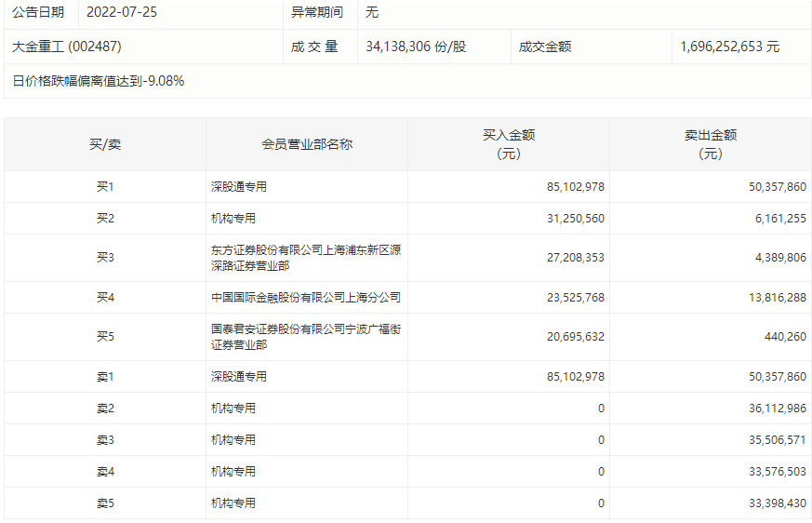Viewport: 812px width, 523px height.
Task: Open 国泰君安证券宁波广福街证券营业部 entry
Action: point(305,337)
